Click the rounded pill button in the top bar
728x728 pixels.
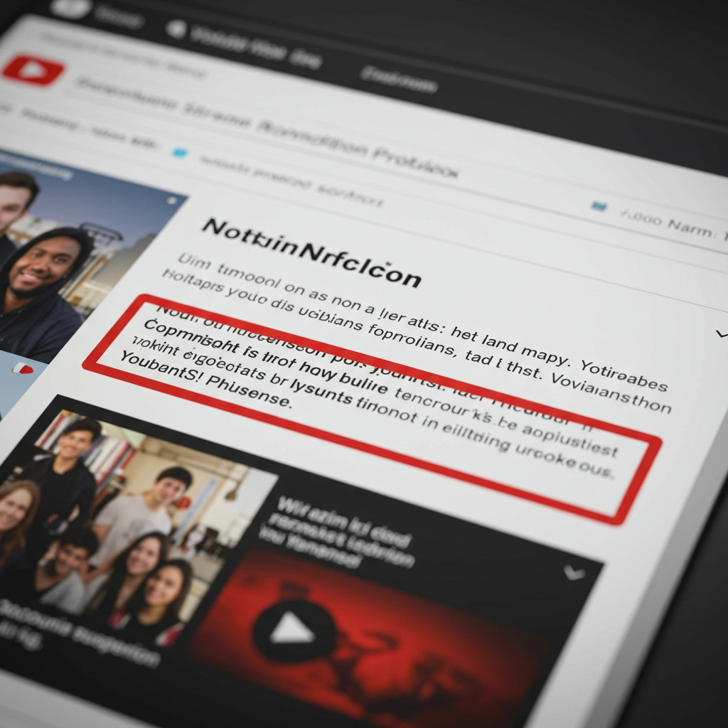(70, 8)
